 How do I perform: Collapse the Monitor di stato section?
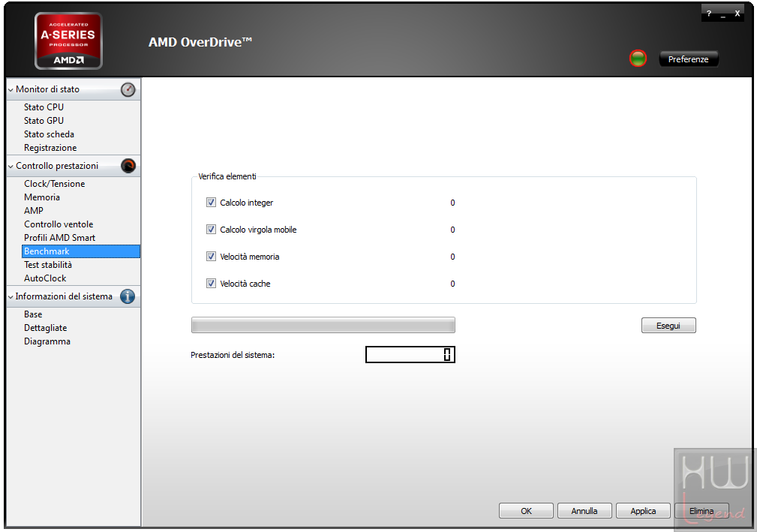point(11,90)
